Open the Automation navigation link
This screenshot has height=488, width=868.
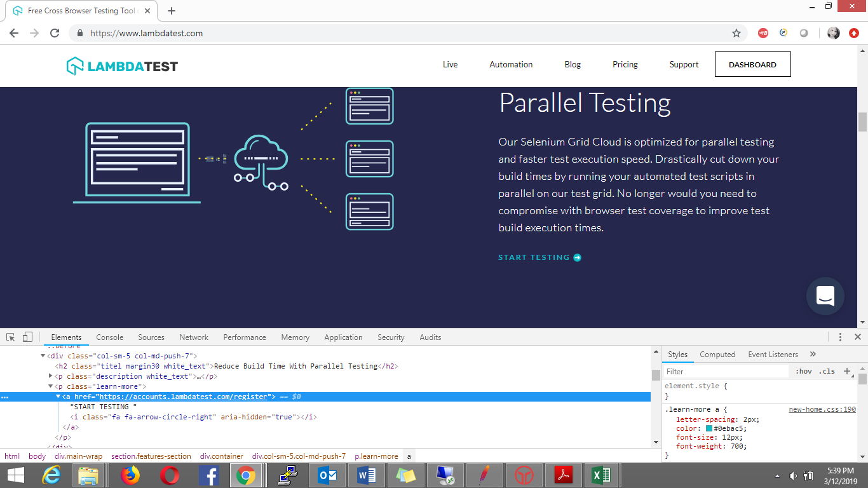511,64
